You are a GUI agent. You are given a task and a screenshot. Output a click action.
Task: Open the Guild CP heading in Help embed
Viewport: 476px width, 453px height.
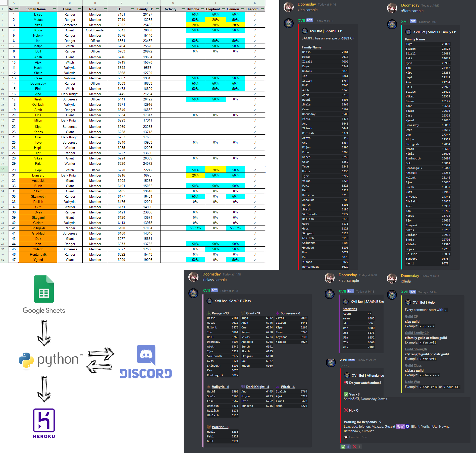point(411,316)
